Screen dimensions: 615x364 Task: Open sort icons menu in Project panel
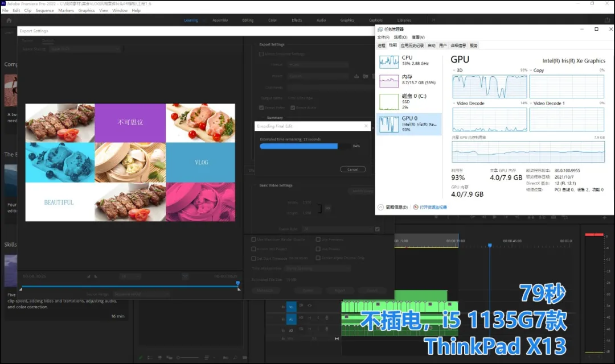[x=207, y=357]
